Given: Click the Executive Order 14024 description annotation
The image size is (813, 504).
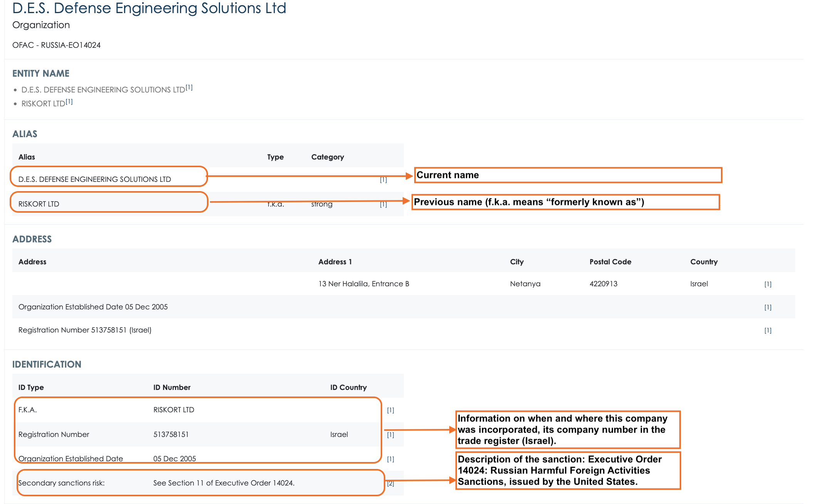Looking at the screenshot, I should (x=568, y=470).
